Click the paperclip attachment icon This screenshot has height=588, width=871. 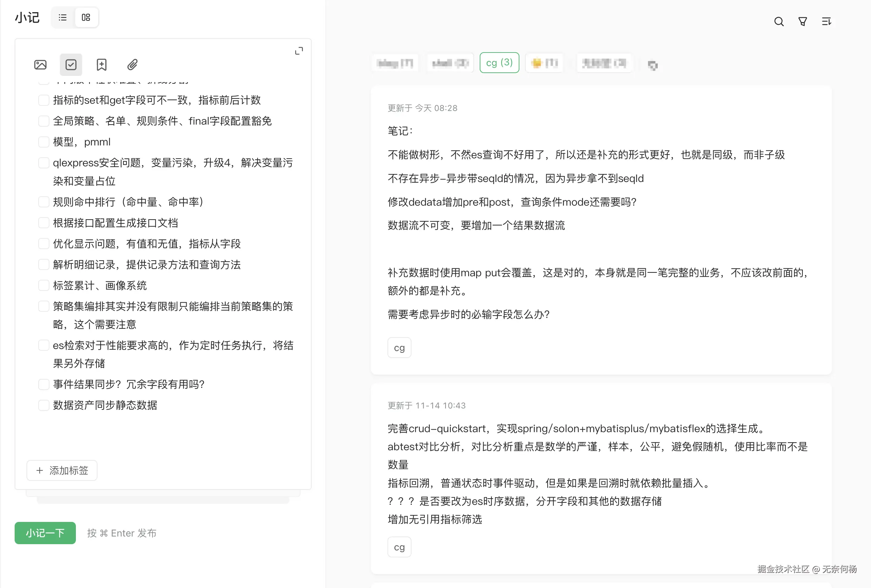click(x=132, y=65)
